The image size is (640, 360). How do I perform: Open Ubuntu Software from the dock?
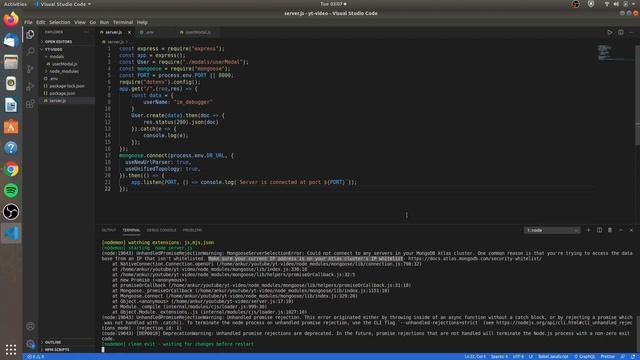click(x=11, y=127)
